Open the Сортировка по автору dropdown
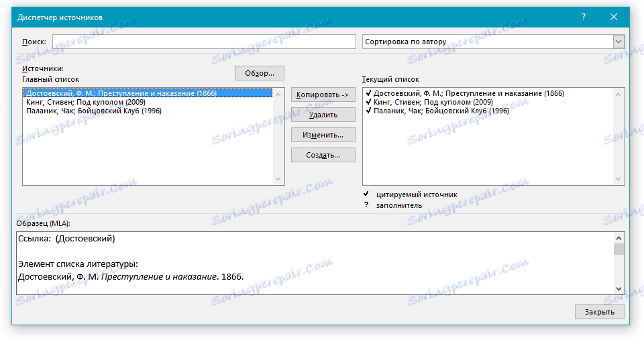This screenshot has width=644, height=340. tap(493, 42)
